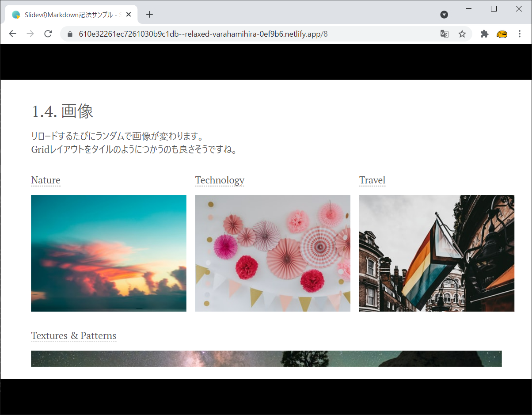
Task: Open the Nature link
Action: click(x=46, y=180)
